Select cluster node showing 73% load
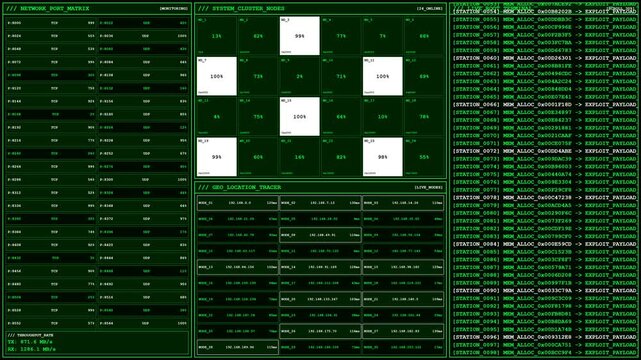 [x=258, y=76]
